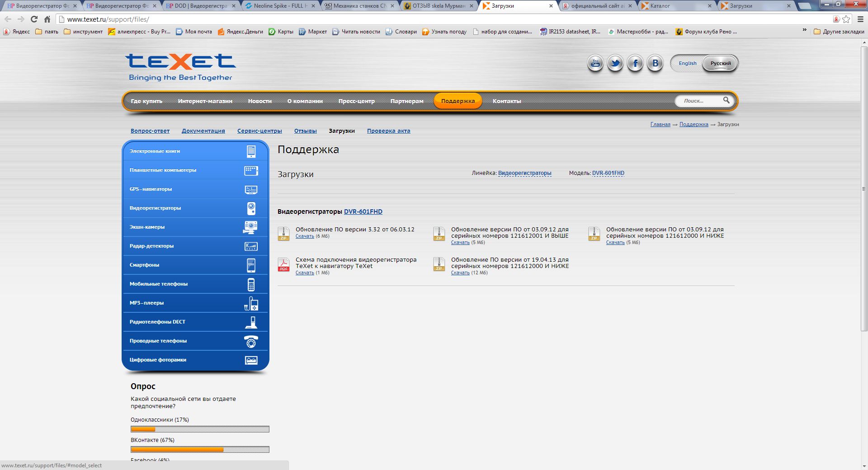This screenshot has height=470, width=868.
Task: Click the wired telephone icon
Action: tap(251, 341)
